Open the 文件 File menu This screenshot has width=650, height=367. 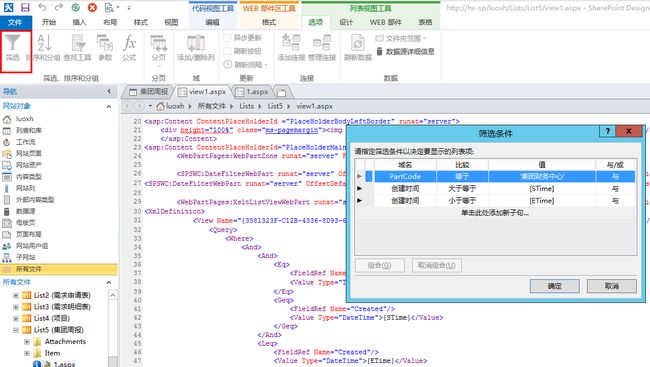point(16,22)
